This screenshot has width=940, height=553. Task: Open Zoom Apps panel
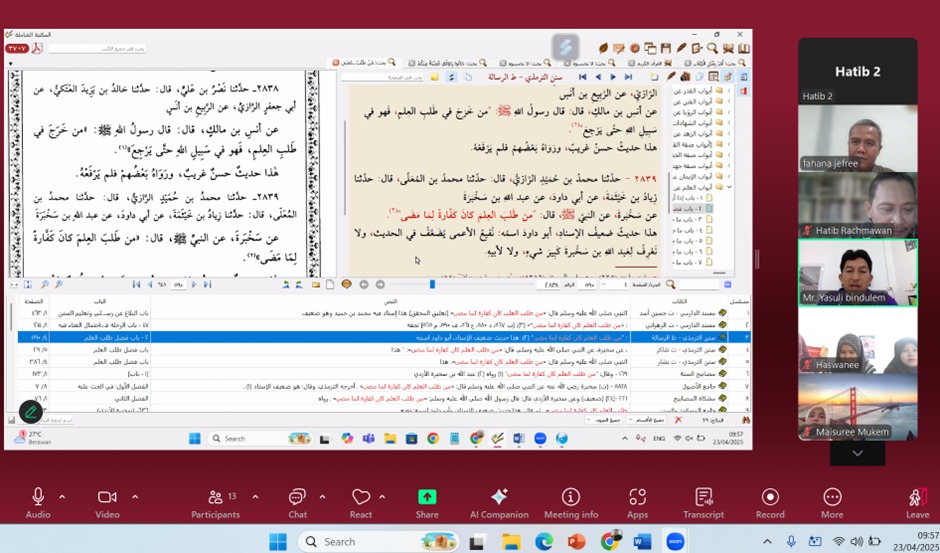pos(637,503)
